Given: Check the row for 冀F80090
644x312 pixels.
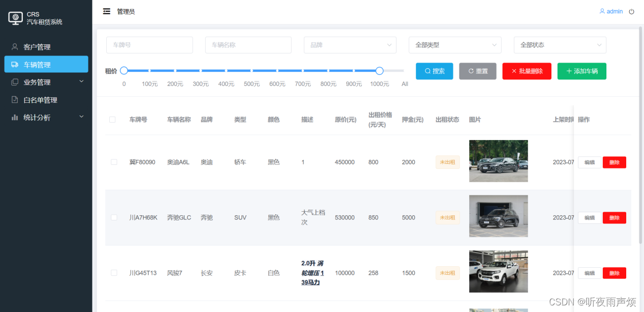Looking at the screenshot, I should point(114,162).
